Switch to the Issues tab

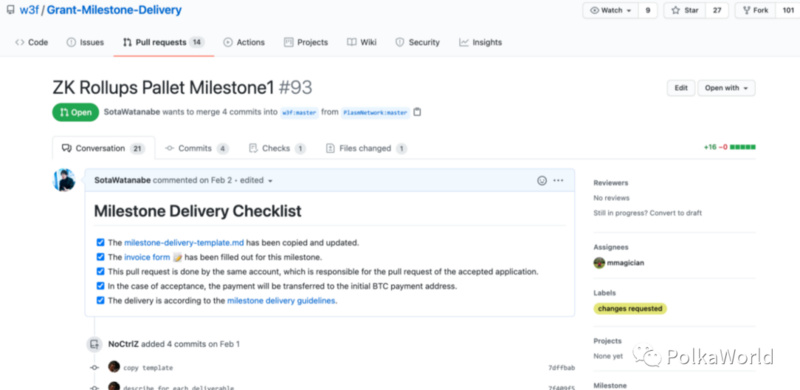85,42
